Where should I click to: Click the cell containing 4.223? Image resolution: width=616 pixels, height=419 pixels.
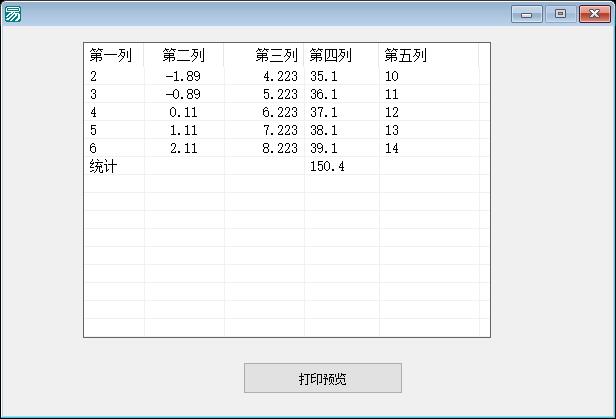click(x=279, y=77)
